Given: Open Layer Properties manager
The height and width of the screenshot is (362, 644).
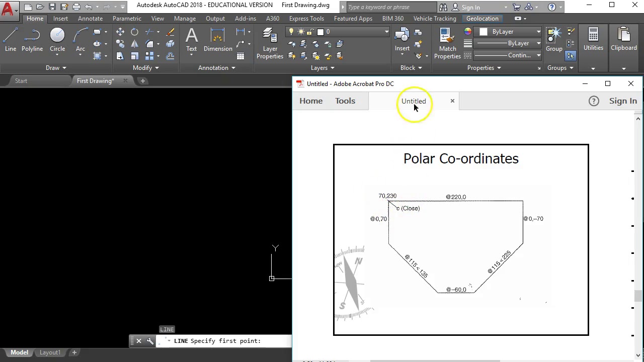Looking at the screenshot, I should point(270,44).
